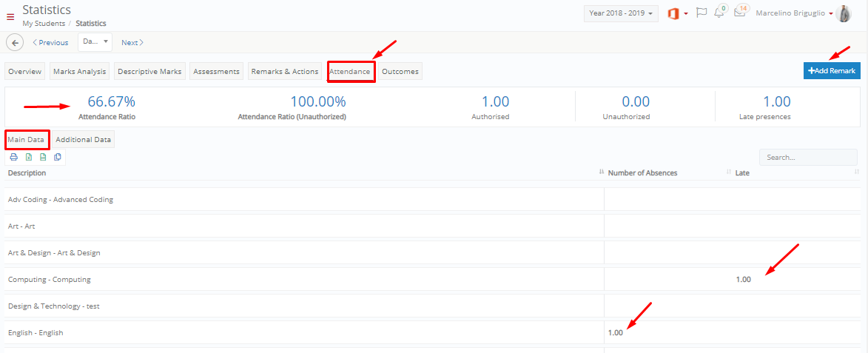The height and width of the screenshot is (353, 868).
Task: Click the user profile avatar photo
Action: point(844,13)
